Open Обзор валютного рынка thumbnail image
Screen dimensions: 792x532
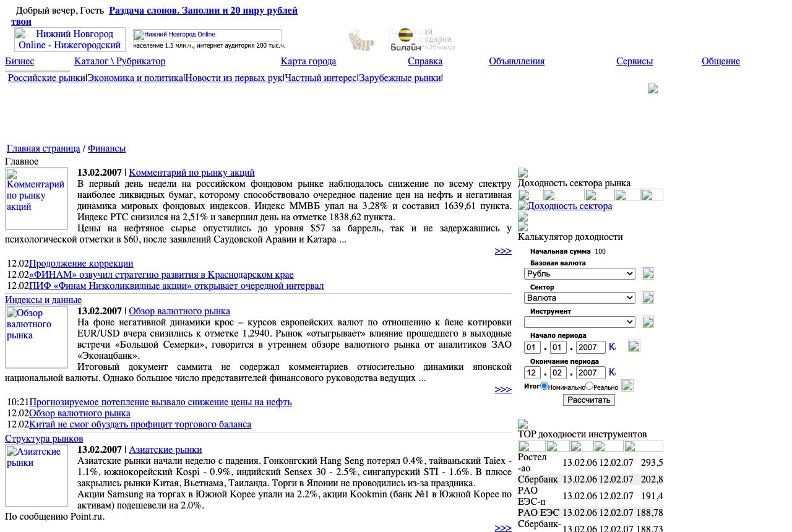(x=37, y=337)
